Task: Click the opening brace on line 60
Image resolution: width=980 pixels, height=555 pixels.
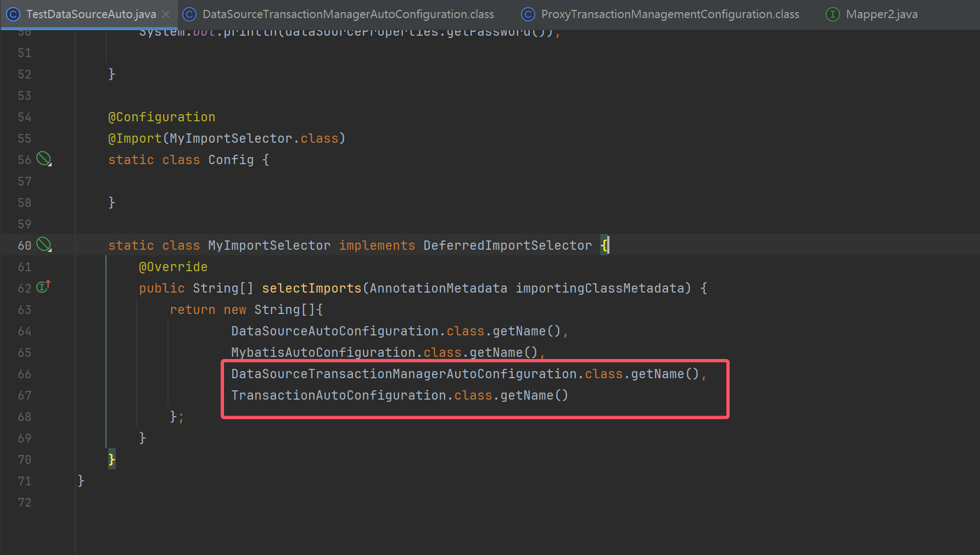Action: [604, 245]
